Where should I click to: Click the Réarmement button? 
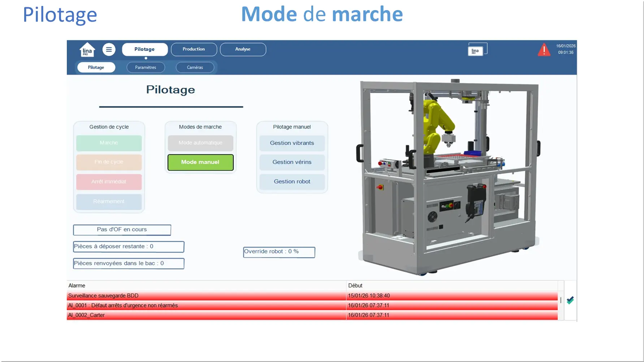click(109, 201)
